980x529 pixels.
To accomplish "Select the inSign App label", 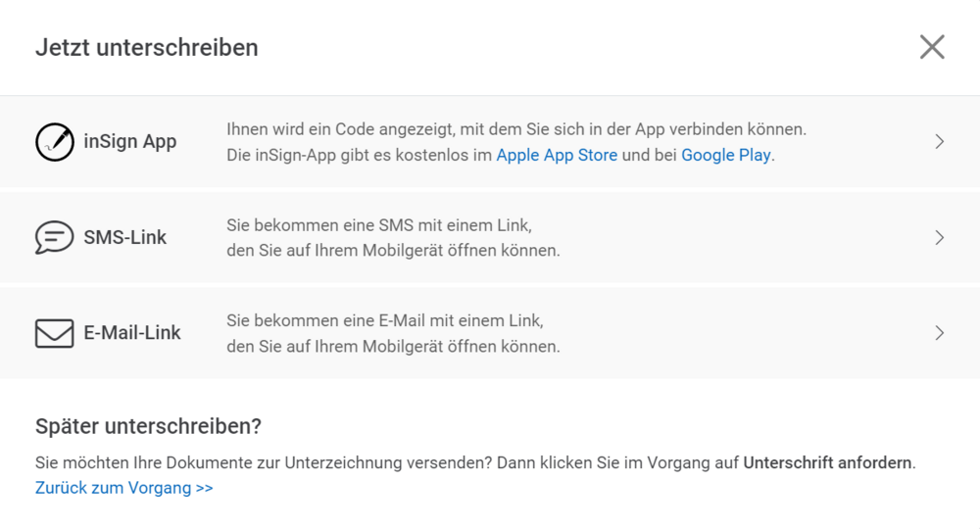I will pos(130,142).
